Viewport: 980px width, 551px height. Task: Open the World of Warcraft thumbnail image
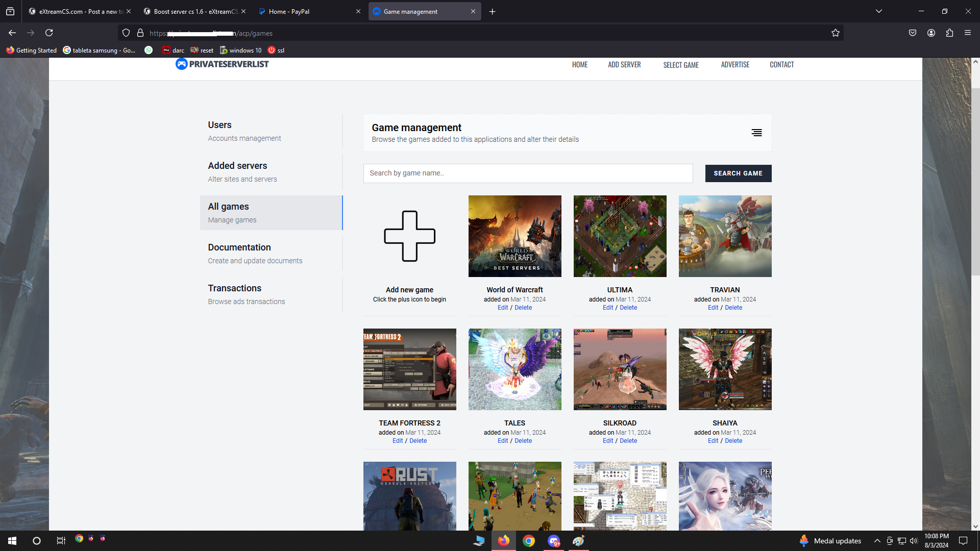click(x=514, y=236)
